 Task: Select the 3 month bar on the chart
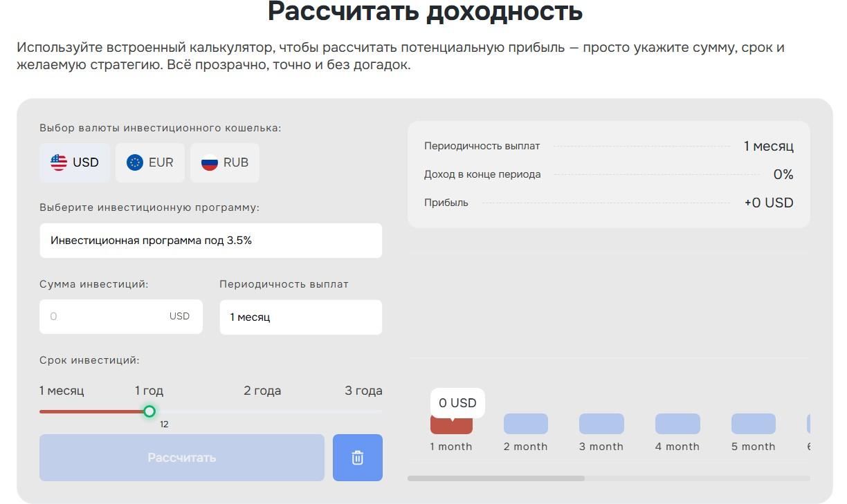601,422
